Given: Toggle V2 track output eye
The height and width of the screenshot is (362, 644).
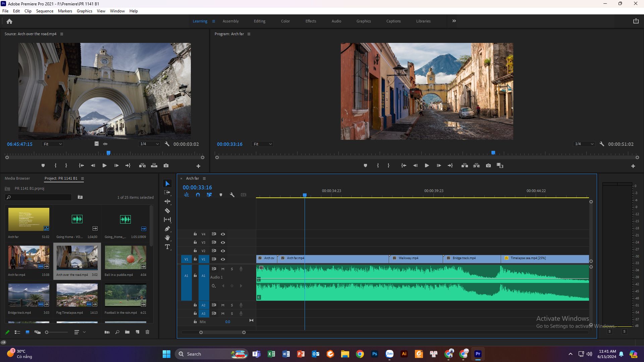Looking at the screenshot, I should (x=223, y=251).
